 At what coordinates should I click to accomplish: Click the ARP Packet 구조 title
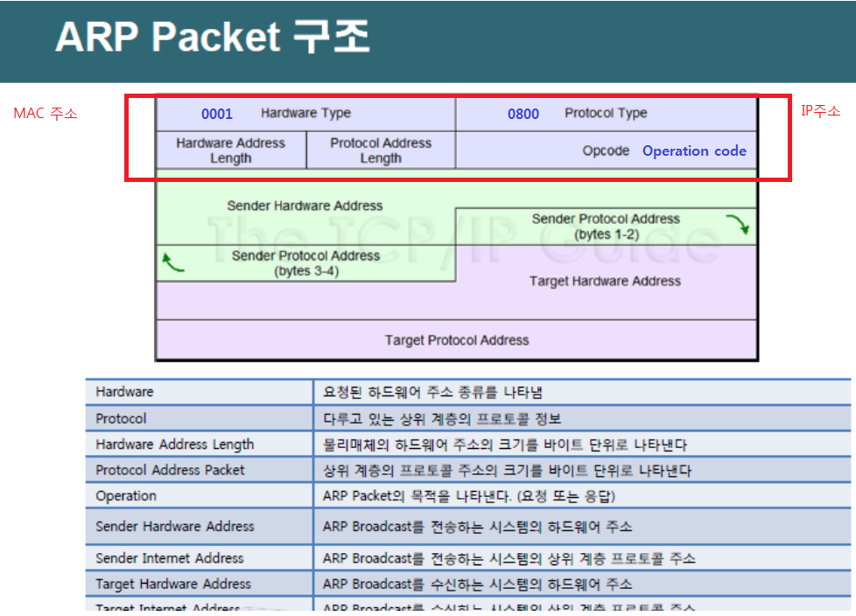coord(215,37)
